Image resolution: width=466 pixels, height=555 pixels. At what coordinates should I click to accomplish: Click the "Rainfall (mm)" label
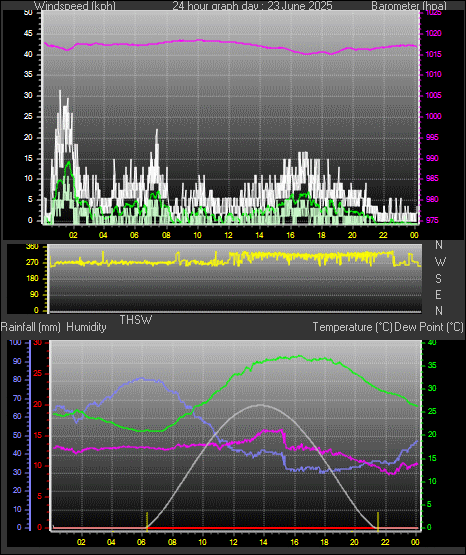click(x=31, y=327)
